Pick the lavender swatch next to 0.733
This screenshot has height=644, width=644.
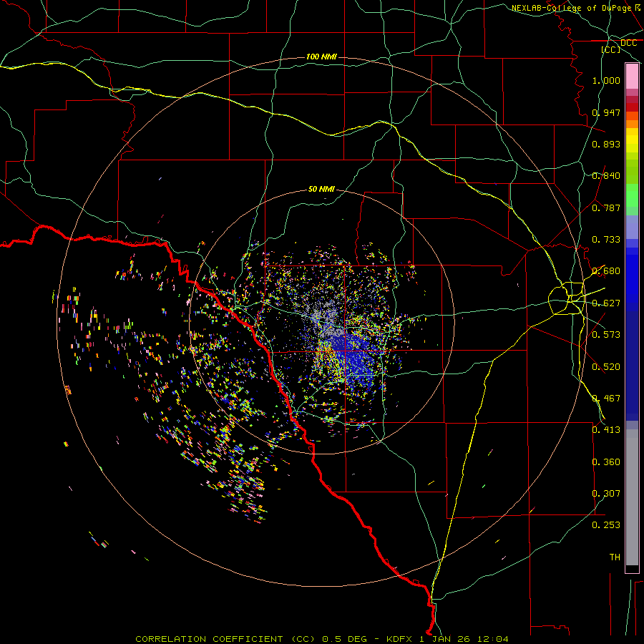coord(632,227)
